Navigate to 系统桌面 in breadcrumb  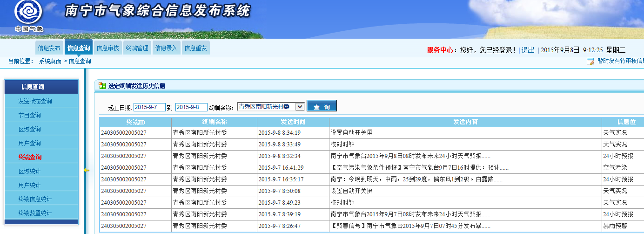[x=50, y=61]
